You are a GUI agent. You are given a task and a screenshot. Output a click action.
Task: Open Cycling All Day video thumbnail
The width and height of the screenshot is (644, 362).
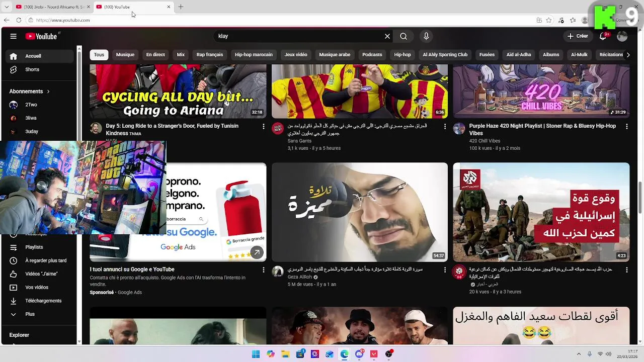coord(178,92)
